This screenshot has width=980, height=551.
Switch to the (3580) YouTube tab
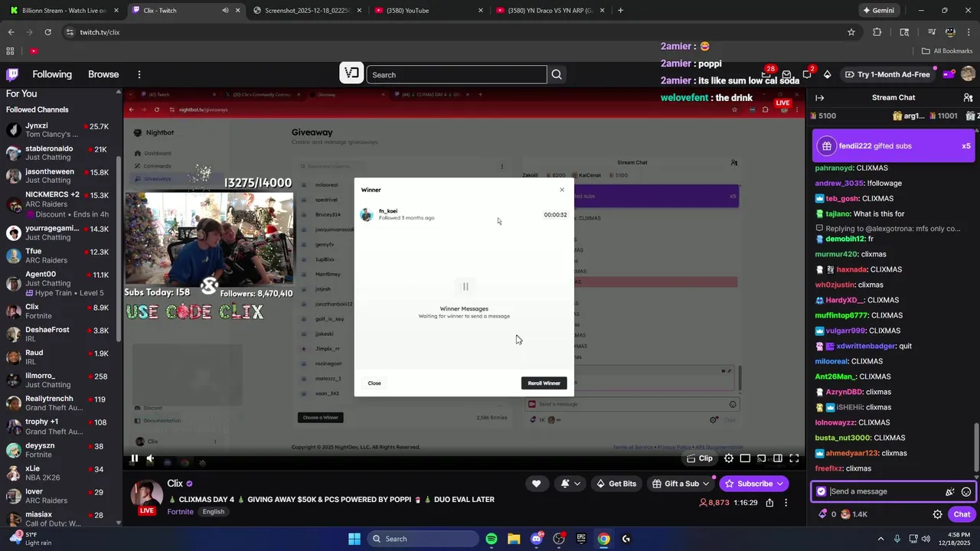[428, 11]
